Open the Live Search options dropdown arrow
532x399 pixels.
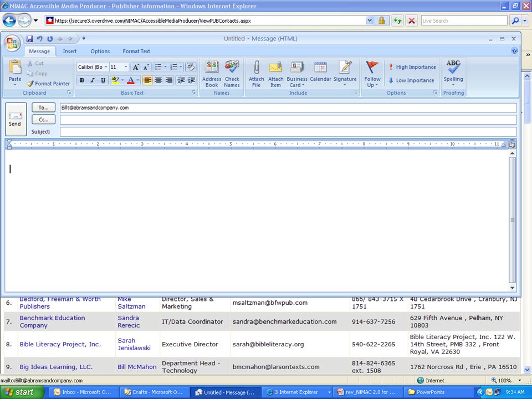tap(525, 21)
